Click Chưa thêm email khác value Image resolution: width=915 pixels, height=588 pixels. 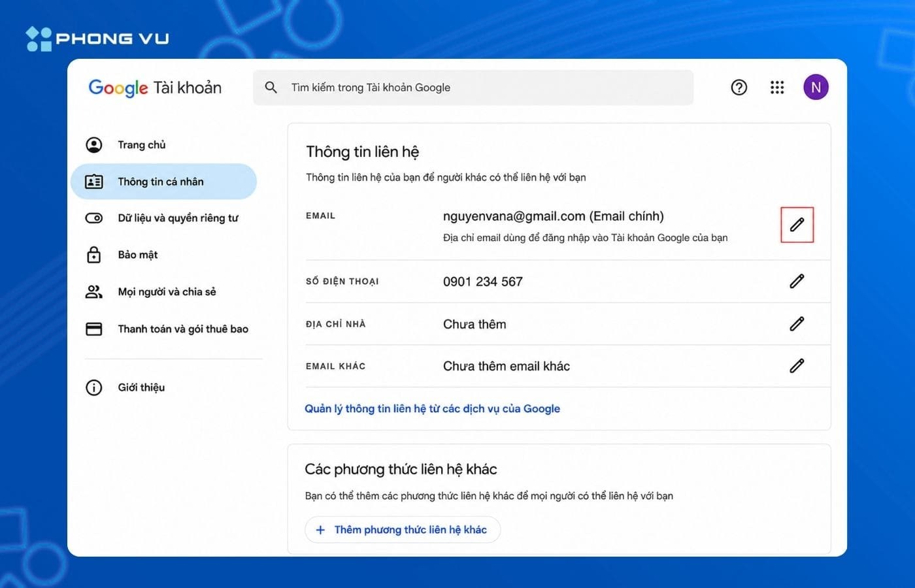click(x=507, y=366)
